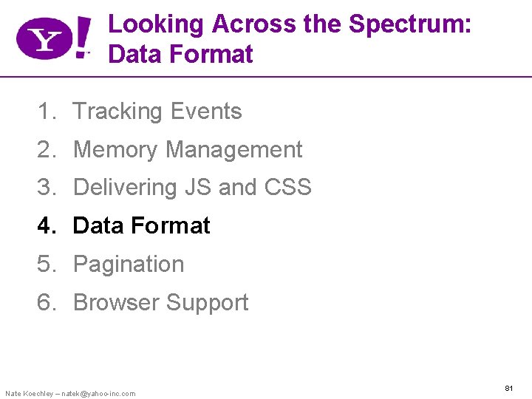Click the 'Memory Management' list item
This screenshot has width=532, height=399.
pos(188,150)
